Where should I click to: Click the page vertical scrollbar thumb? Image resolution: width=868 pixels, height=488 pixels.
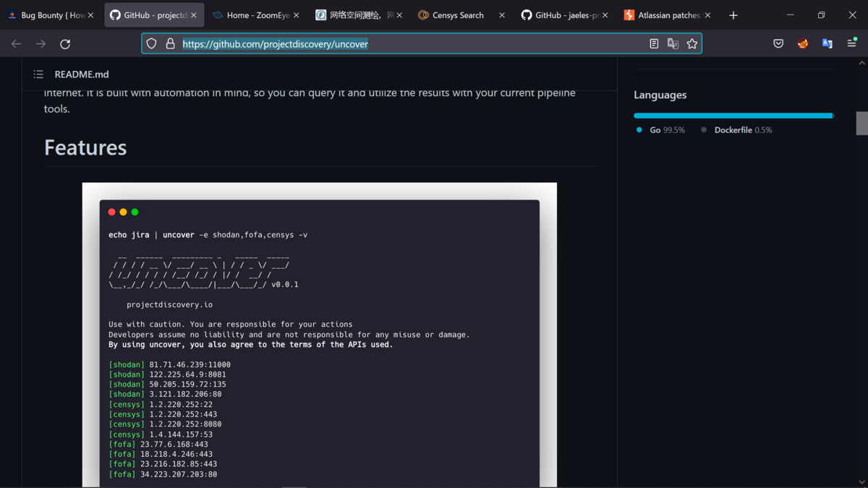pyautogui.click(x=861, y=124)
